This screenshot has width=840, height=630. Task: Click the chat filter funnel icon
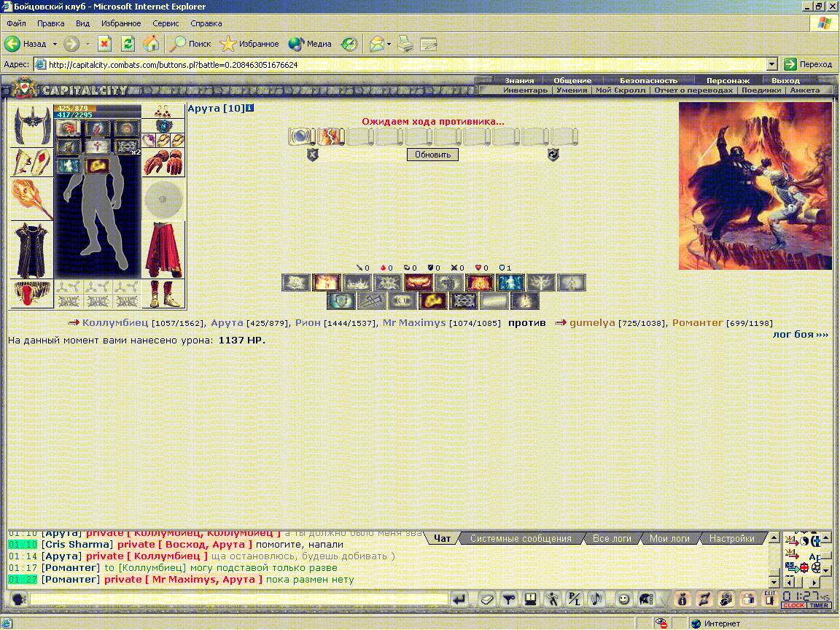pos(508,599)
